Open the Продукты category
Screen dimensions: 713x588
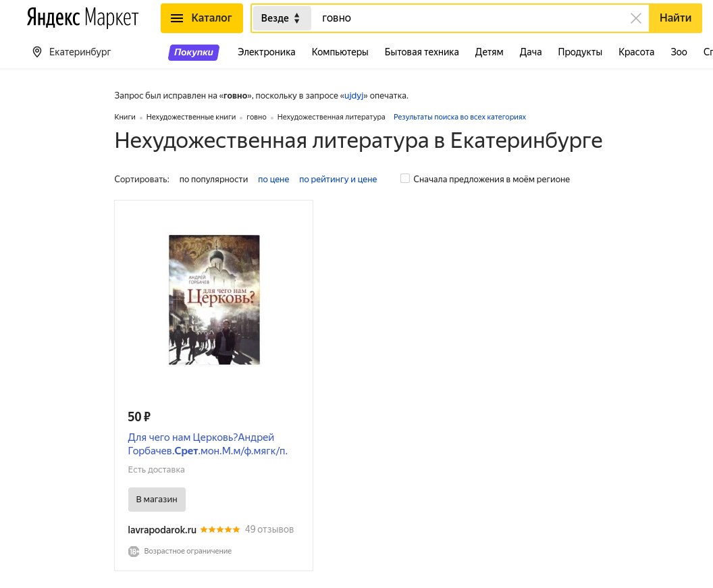tap(580, 52)
